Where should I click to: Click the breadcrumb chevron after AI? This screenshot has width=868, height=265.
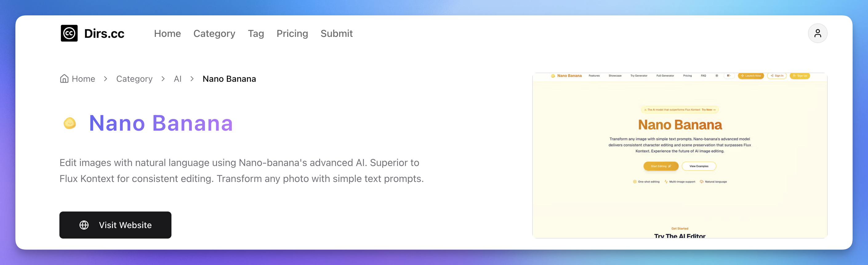pyautogui.click(x=192, y=79)
